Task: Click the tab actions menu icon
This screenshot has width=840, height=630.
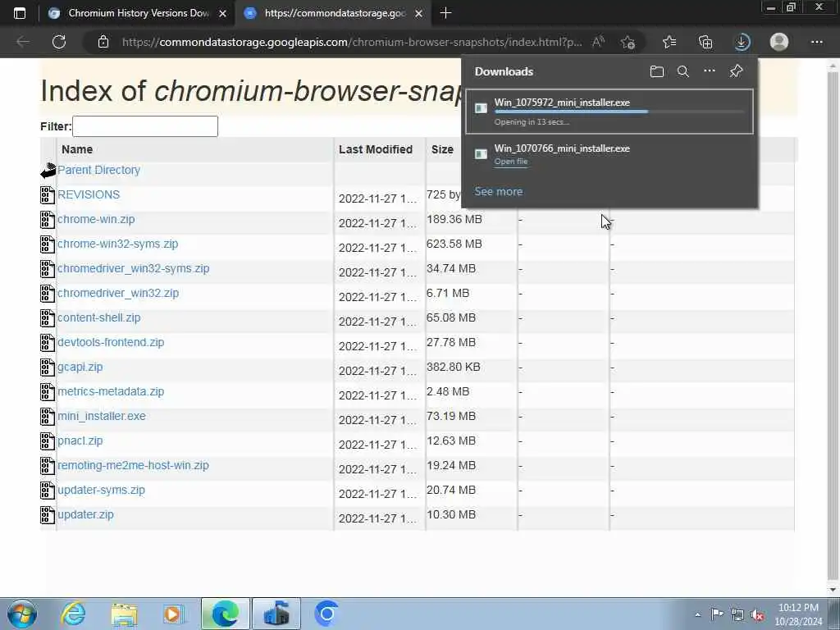Action: tap(20, 13)
